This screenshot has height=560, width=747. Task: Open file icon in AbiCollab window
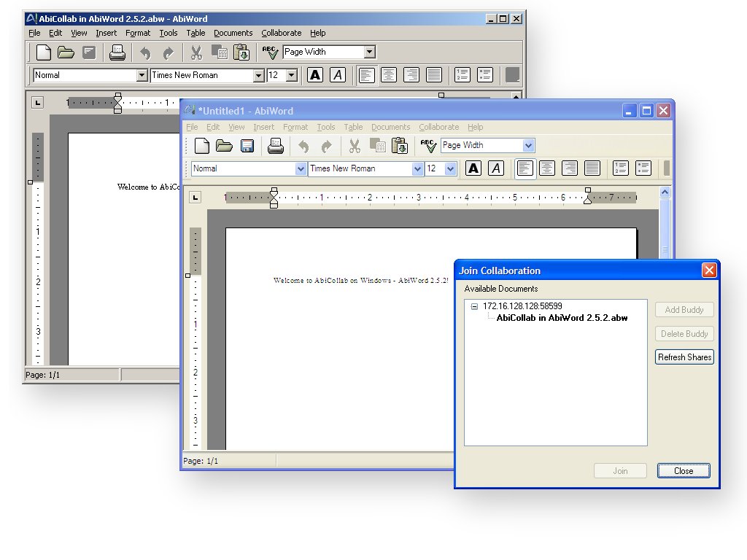pyautogui.click(x=66, y=52)
